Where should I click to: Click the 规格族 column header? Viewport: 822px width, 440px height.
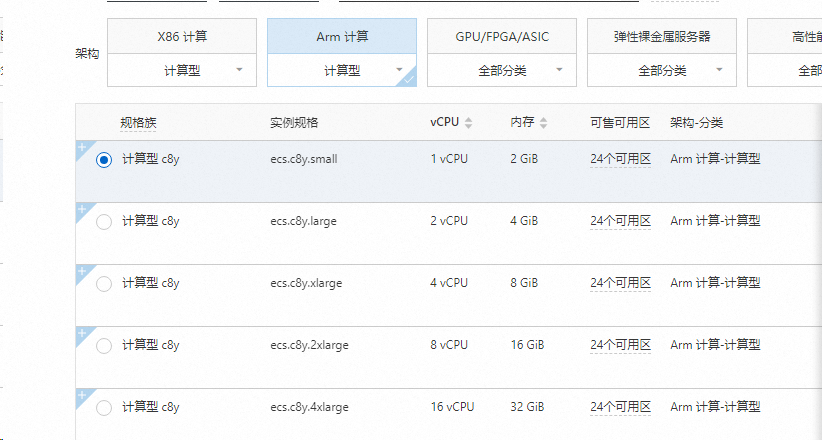click(x=139, y=123)
